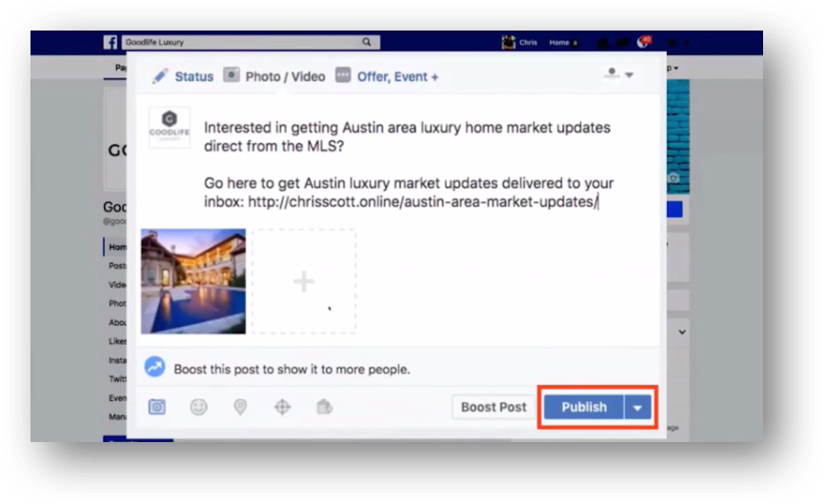Screen dimensions: 825x504
Task: Click the add photo camera icon
Action: click(157, 407)
